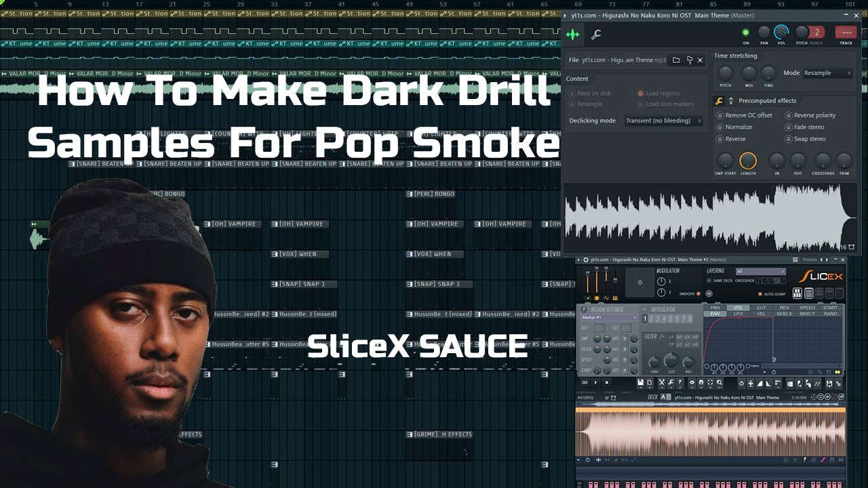Open SliceX save file icon

coord(641,382)
